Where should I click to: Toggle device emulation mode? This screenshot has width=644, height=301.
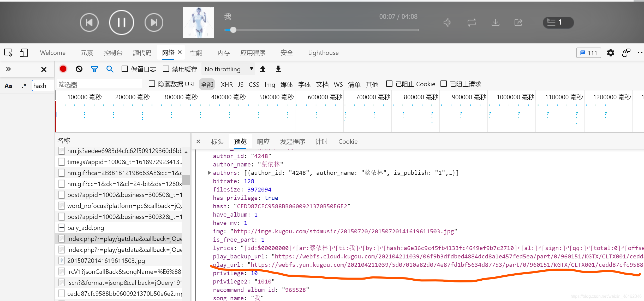coord(23,53)
